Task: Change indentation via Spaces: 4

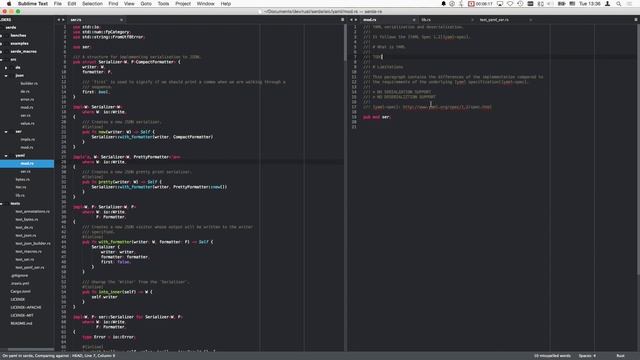Action: [587, 356]
